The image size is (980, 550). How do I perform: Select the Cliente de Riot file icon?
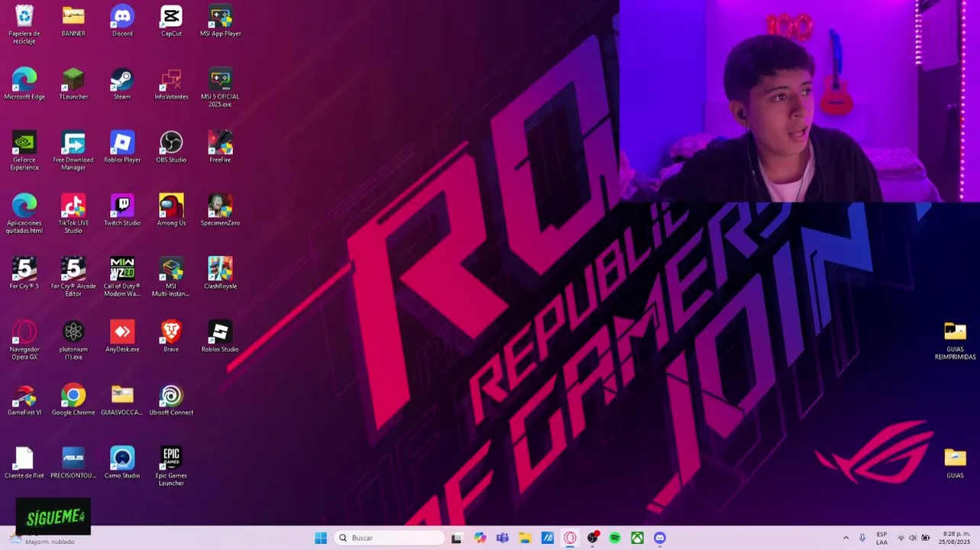coord(24,463)
